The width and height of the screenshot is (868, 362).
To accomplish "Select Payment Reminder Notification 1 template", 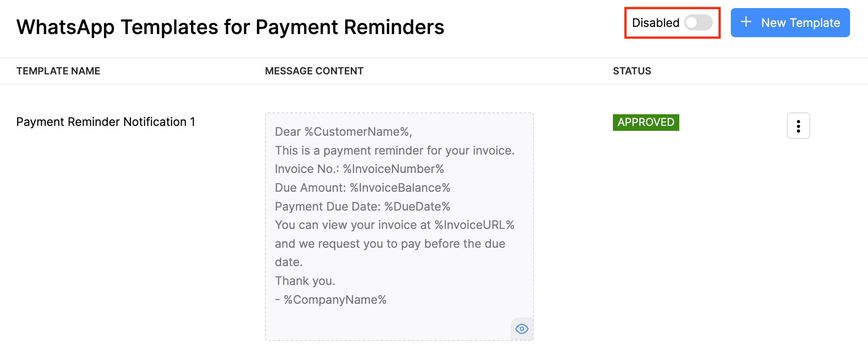I will pyautogui.click(x=106, y=121).
